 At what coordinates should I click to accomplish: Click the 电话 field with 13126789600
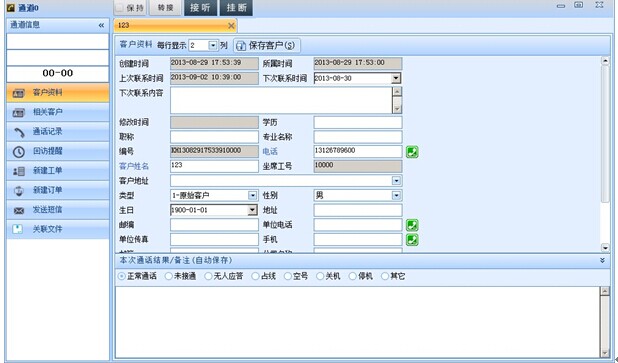(358, 152)
